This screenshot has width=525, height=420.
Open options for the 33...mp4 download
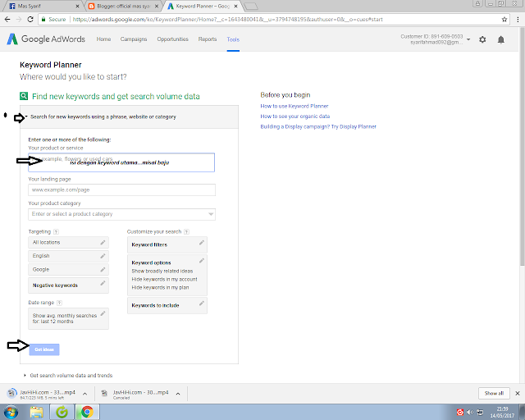click(x=85, y=394)
